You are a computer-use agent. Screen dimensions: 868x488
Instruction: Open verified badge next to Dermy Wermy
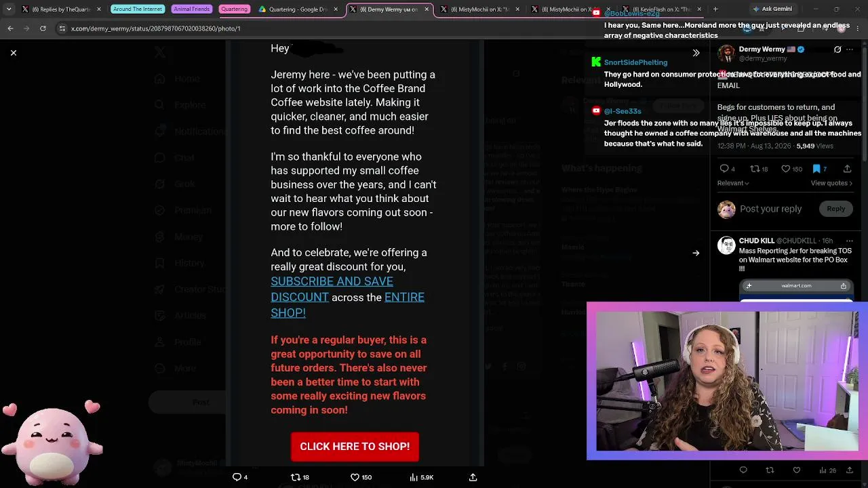coord(801,49)
